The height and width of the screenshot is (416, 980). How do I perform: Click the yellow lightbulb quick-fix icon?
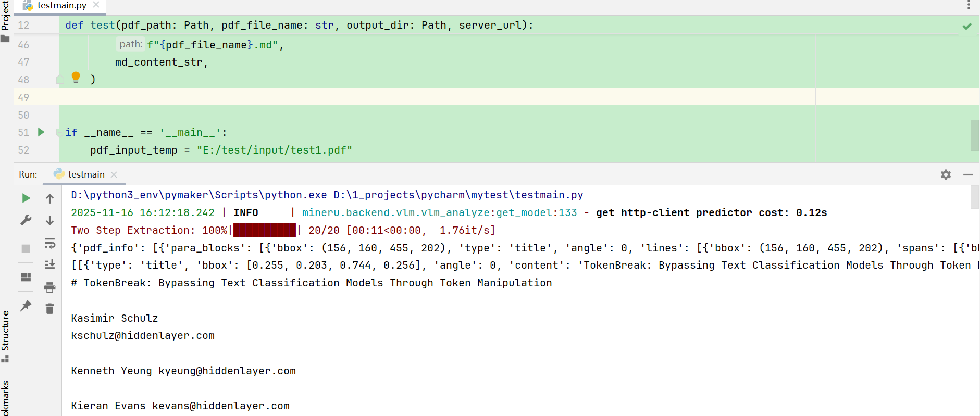76,78
